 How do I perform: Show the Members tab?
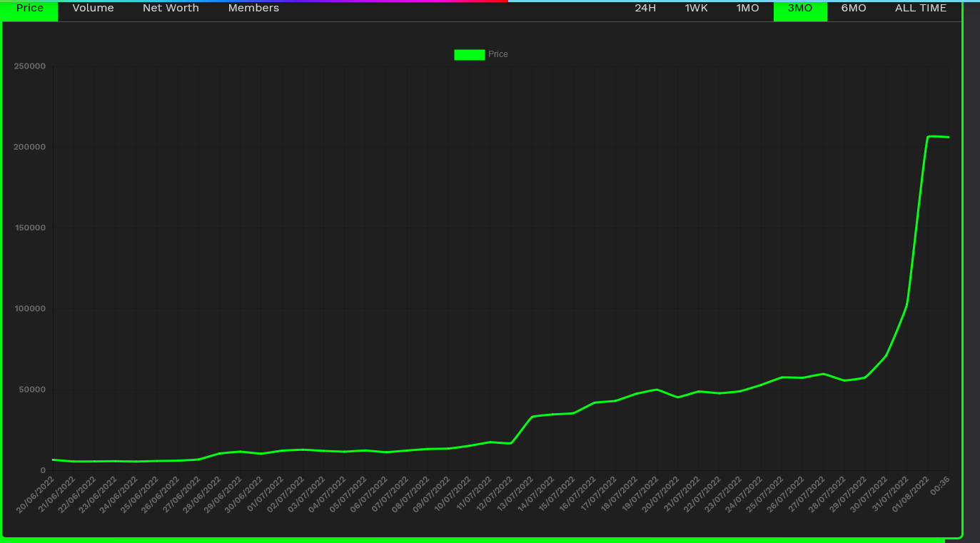click(x=253, y=9)
